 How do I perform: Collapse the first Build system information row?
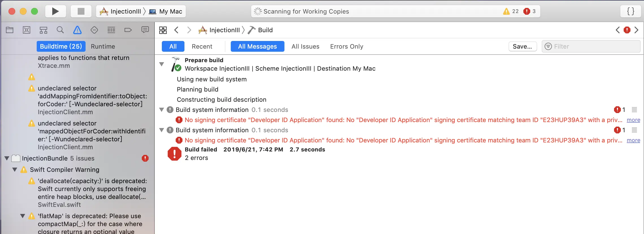(x=162, y=110)
